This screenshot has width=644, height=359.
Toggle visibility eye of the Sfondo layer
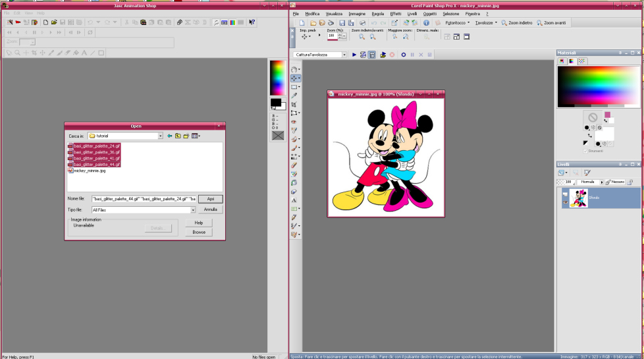pyautogui.click(x=566, y=202)
